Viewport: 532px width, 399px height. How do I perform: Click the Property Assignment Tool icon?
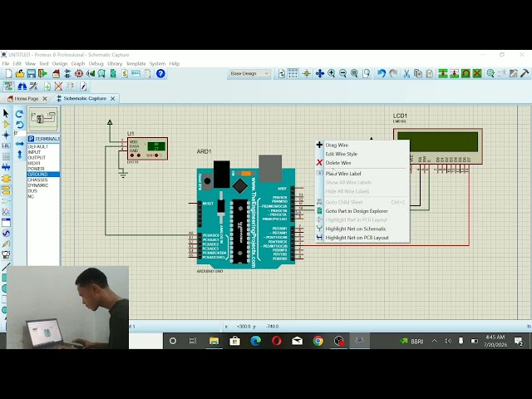tap(33, 86)
